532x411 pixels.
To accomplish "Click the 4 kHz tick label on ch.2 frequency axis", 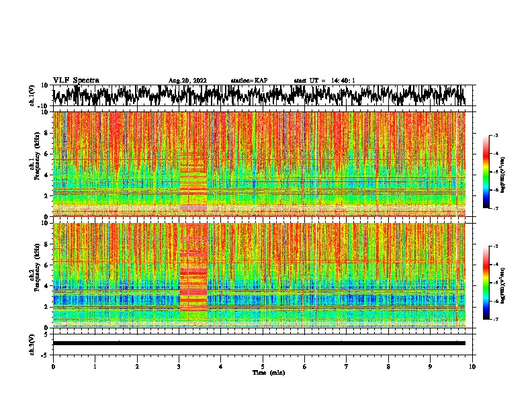I will 47,286.
